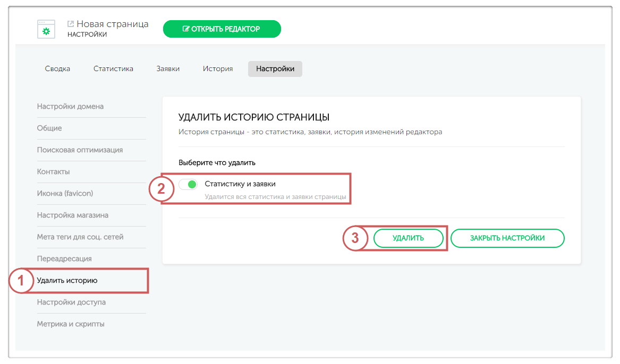Screen dimensions: 620x364
Task: Switch to the Статистика tab
Action: [113, 68]
